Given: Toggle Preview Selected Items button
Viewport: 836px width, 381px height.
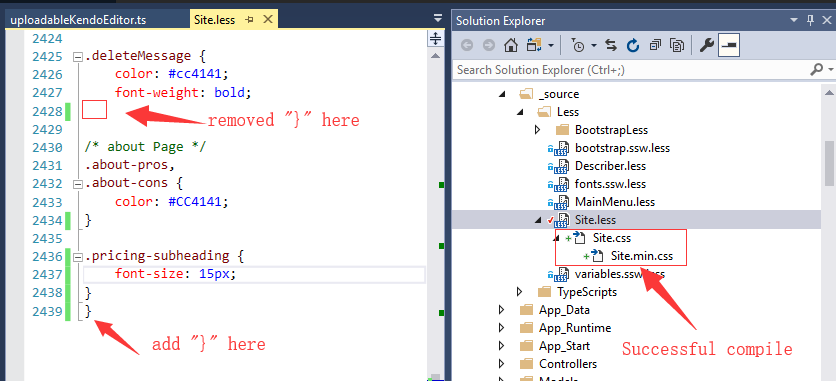Looking at the screenshot, I should pos(728,46).
